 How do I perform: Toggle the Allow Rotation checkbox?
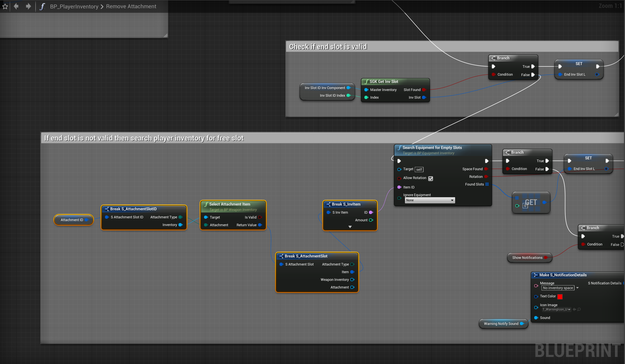431,178
